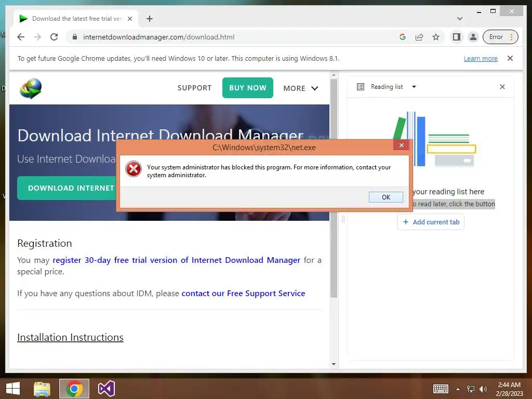532x399 pixels.
Task: Click the network tray icon
Action: coord(471,389)
